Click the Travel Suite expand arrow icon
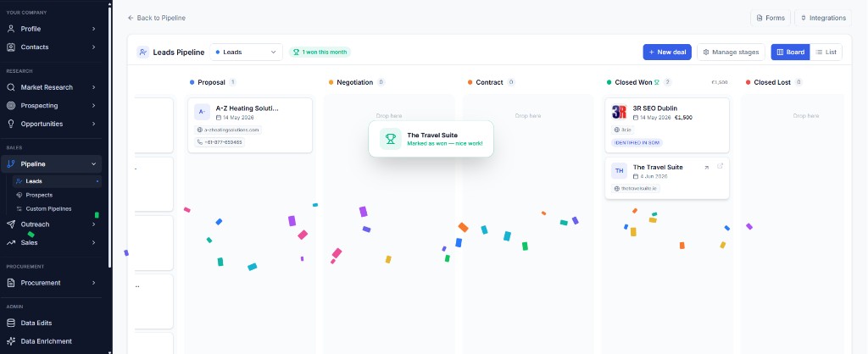Screen dimensions: 868x354 point(706,167)
